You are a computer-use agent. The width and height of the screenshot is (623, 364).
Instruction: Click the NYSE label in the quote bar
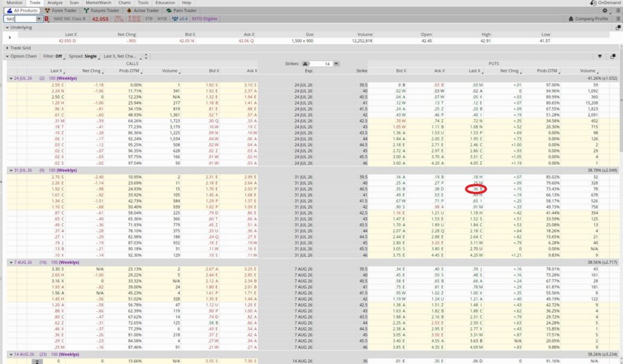point(162,19)
